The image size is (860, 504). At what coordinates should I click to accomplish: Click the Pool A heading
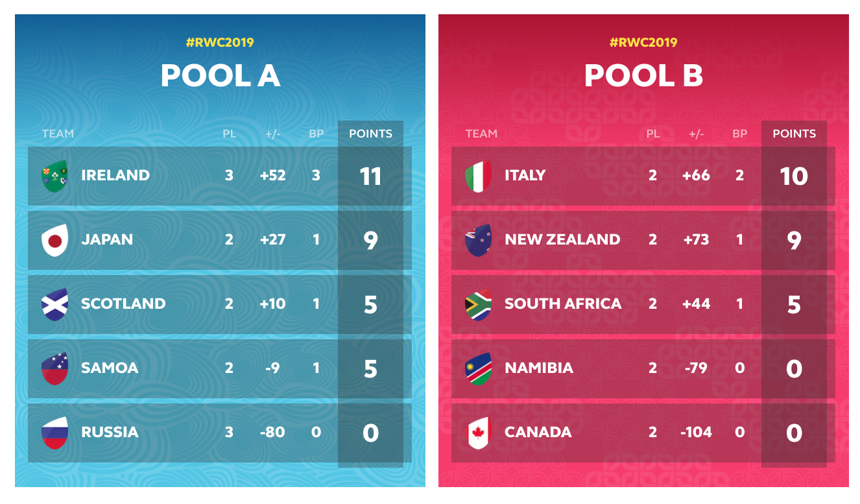coord(220,76)
